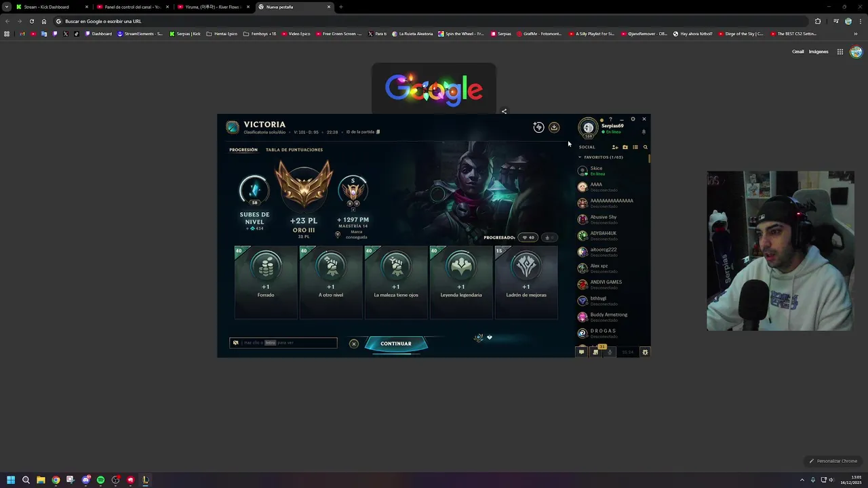
Task: Dismiss the X next to Continuar
Action: [x=353, y=344]
